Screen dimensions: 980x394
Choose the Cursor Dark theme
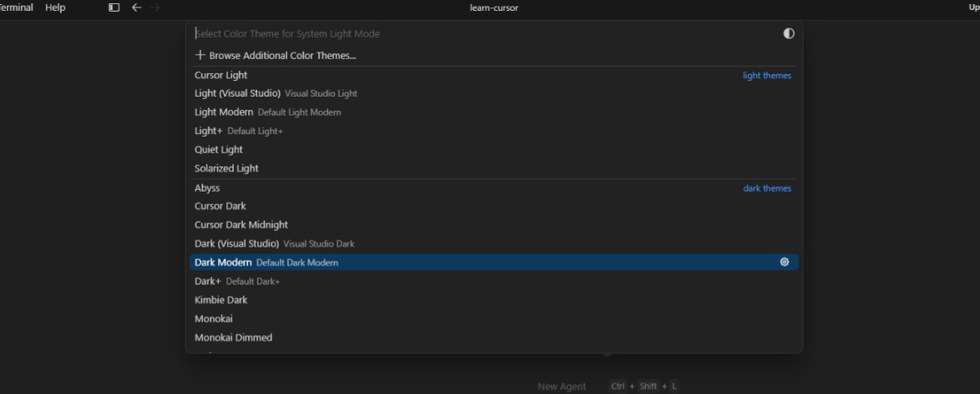(x=494, y=206)
